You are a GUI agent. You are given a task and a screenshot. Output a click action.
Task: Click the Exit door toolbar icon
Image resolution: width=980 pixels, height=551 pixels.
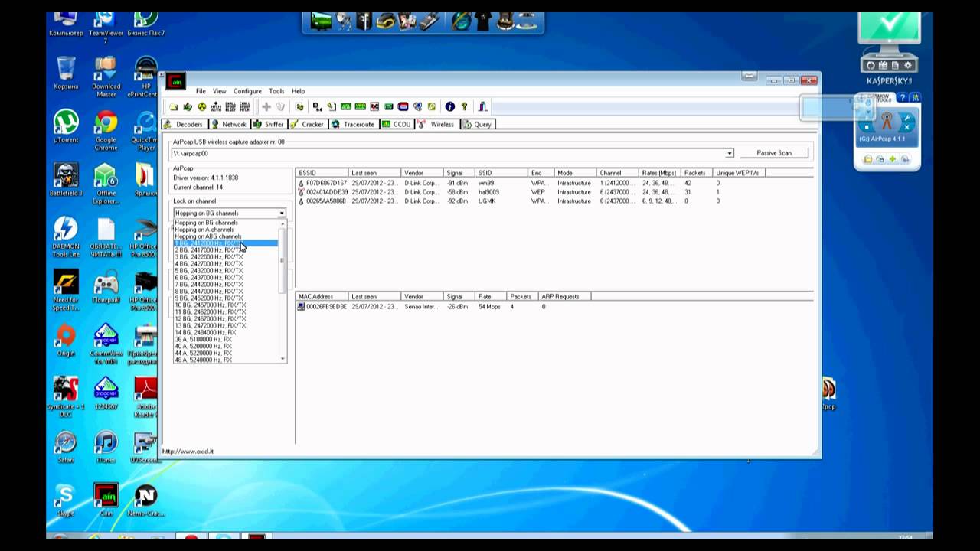pos(483,106)
